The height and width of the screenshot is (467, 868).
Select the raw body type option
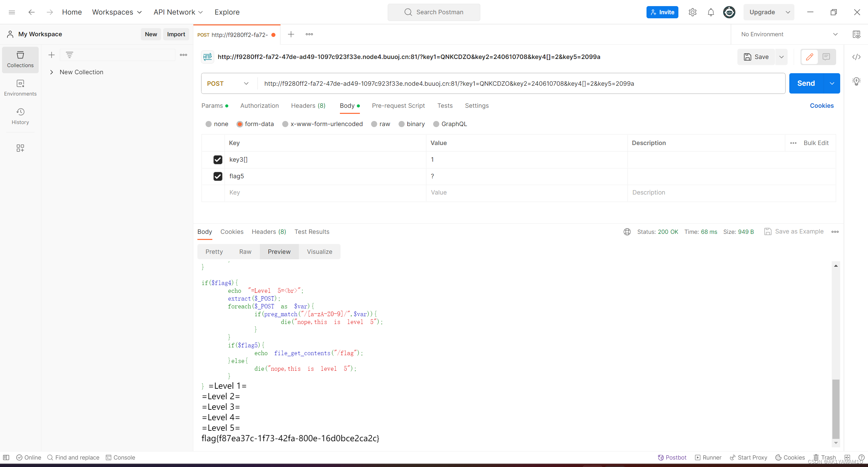(374, 124)
